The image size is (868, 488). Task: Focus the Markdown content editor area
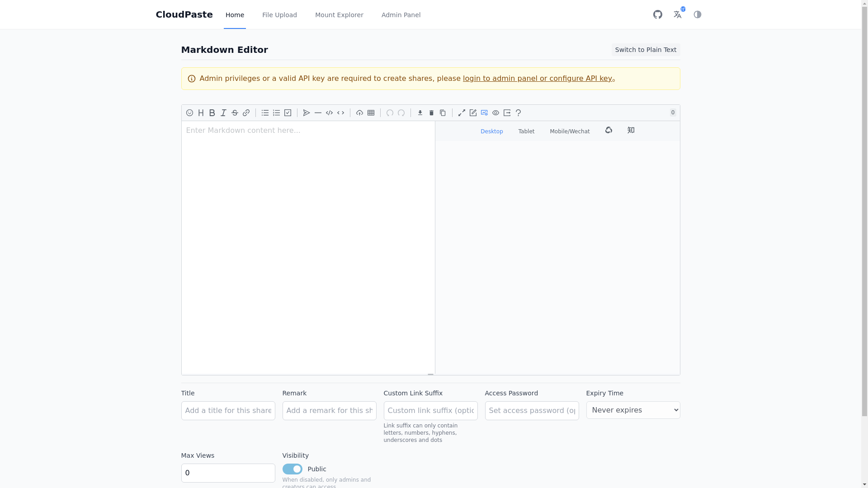[x=308, y=248]
